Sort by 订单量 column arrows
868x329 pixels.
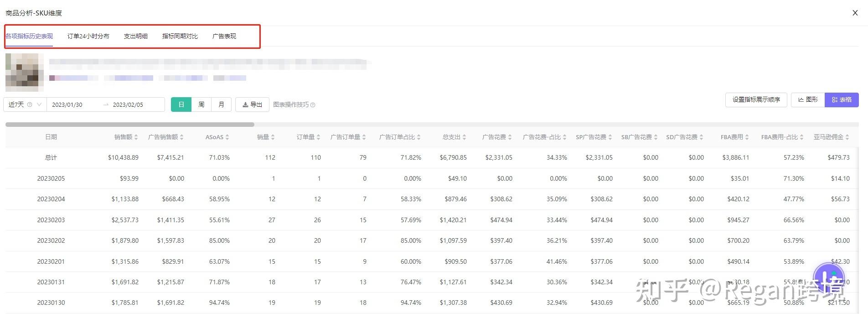pyautogui.click(x=318, y=137)
